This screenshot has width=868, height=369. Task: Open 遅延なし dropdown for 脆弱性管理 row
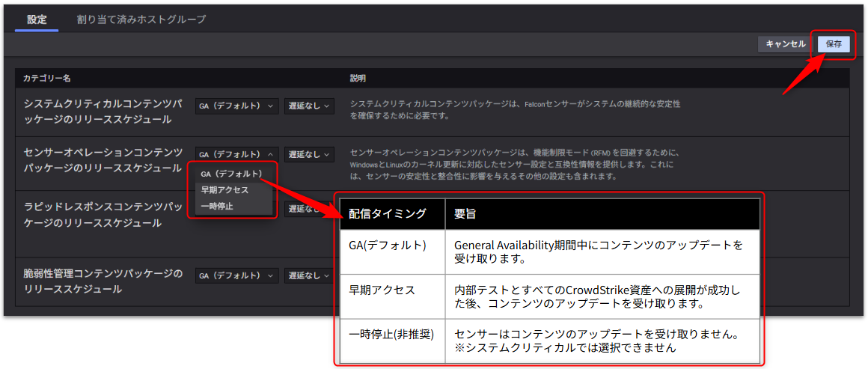click(x=309, y=275)
